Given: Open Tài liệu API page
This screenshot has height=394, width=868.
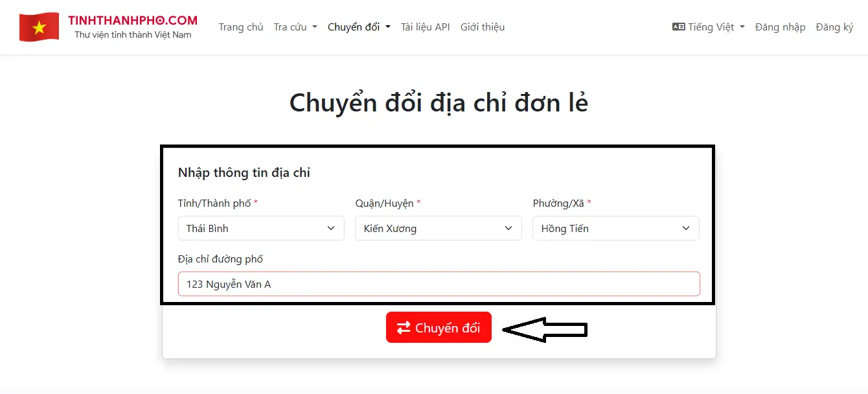Looking at the screenshot, I should (x=425, y=27).
